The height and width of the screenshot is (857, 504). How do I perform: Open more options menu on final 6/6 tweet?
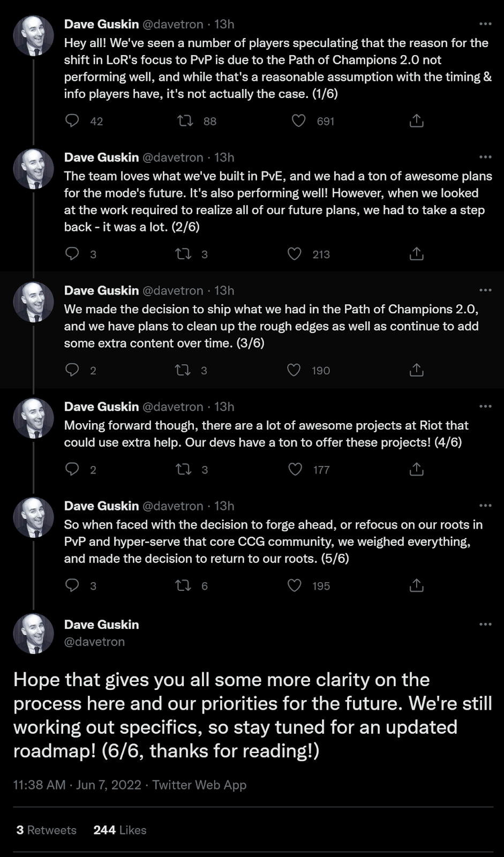coord(485,625)
